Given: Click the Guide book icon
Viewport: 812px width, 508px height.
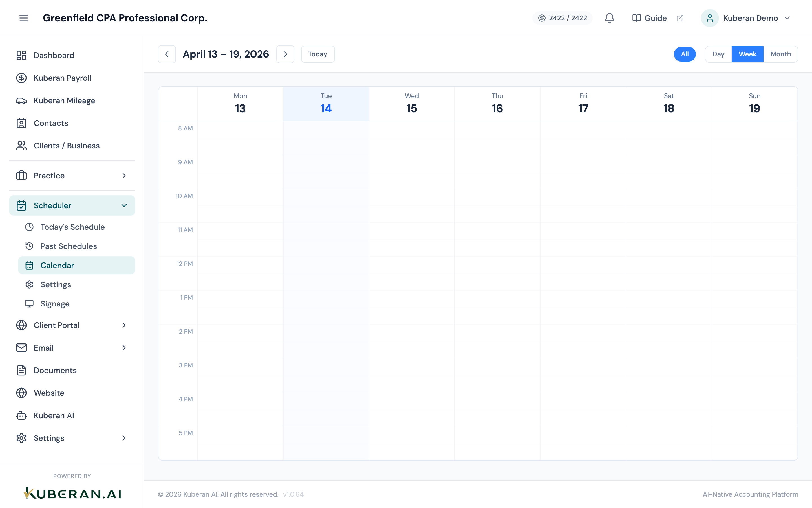Looking at the screenshot, I should click(x=636, y=18).
